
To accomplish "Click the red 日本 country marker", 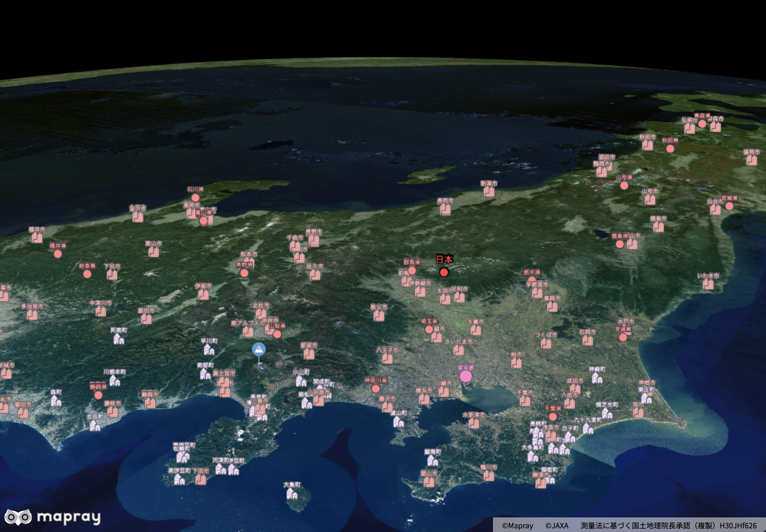I will tap(444, 272).
